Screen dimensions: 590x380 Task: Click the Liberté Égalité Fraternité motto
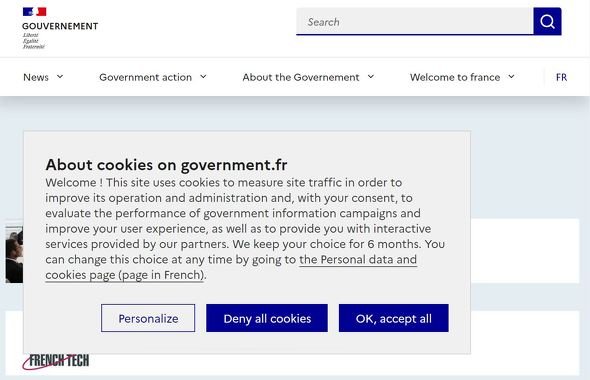[x=33, y=41]
